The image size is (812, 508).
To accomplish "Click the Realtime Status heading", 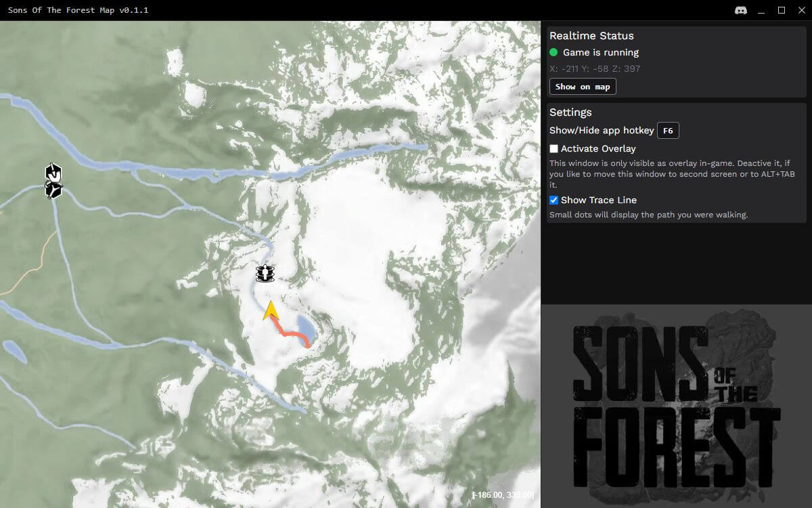I will [592, 35].
